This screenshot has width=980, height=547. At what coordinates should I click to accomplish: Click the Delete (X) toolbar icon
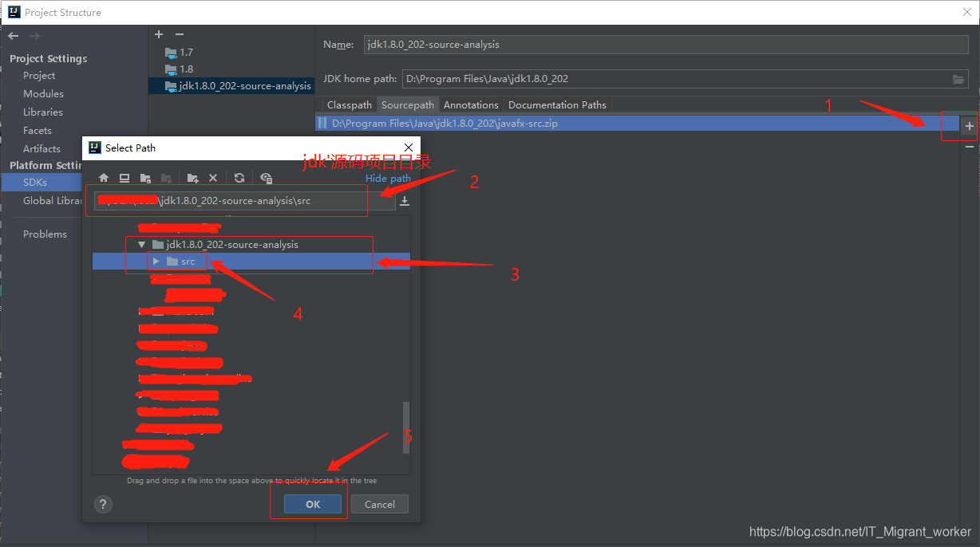[x=213, y=179]
